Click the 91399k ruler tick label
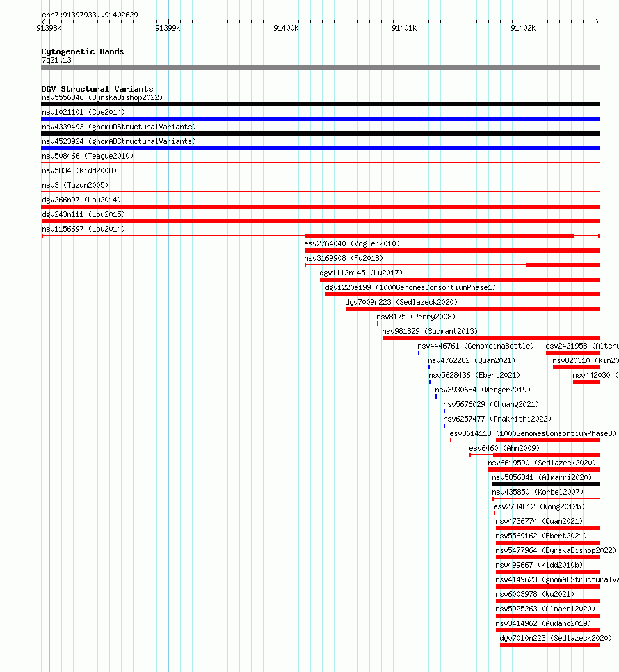Viewport: 619px width, 672px height. (168, 28)
